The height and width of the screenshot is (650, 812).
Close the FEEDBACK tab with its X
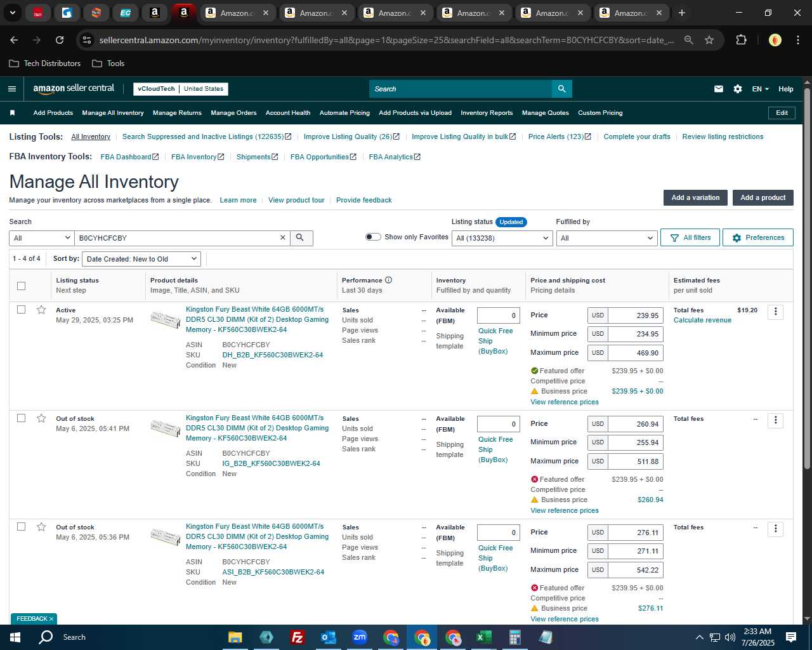point(51,619)
